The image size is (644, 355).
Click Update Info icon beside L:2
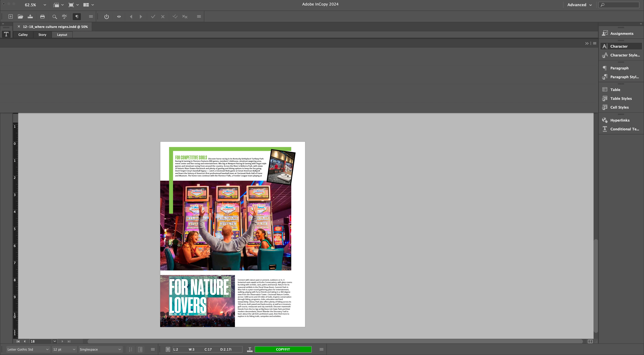168,349
